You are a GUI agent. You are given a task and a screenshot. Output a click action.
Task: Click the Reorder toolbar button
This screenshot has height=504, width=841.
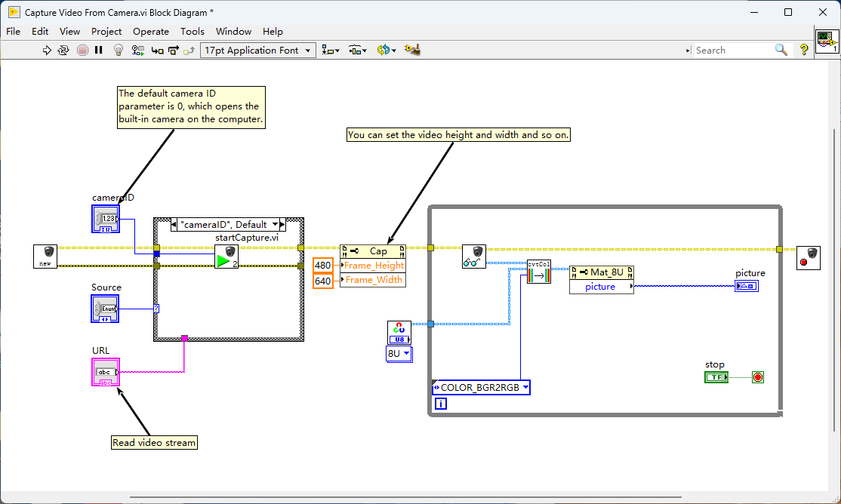click(386, 50)
